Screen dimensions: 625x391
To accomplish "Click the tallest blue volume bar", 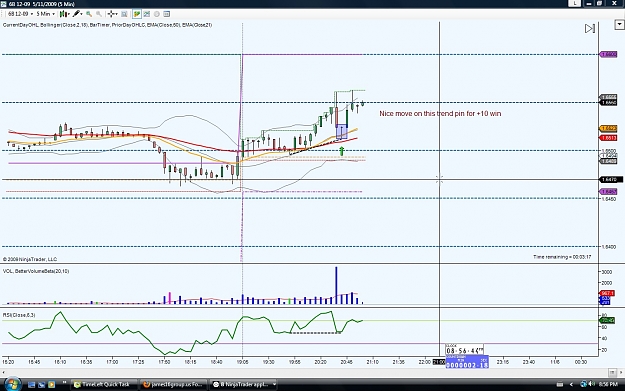I will coord(336,285).
